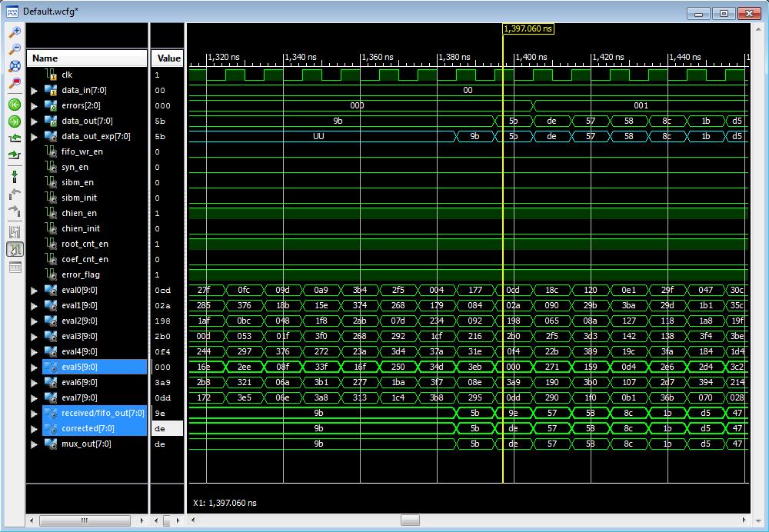Viewport: 769px width, 532px height.
Task: Select the coef_cnt_en signal name
Action: point(85,259)
